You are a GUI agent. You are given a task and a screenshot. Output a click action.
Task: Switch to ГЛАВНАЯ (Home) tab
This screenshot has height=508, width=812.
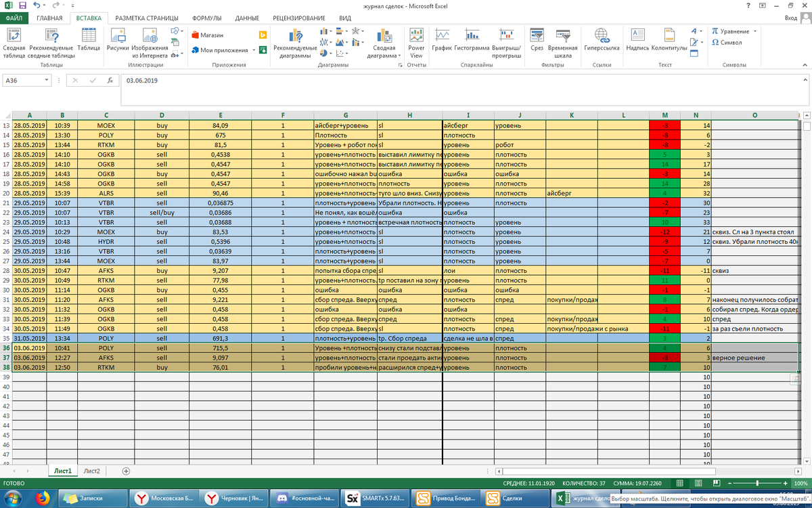tap(50, 18)
